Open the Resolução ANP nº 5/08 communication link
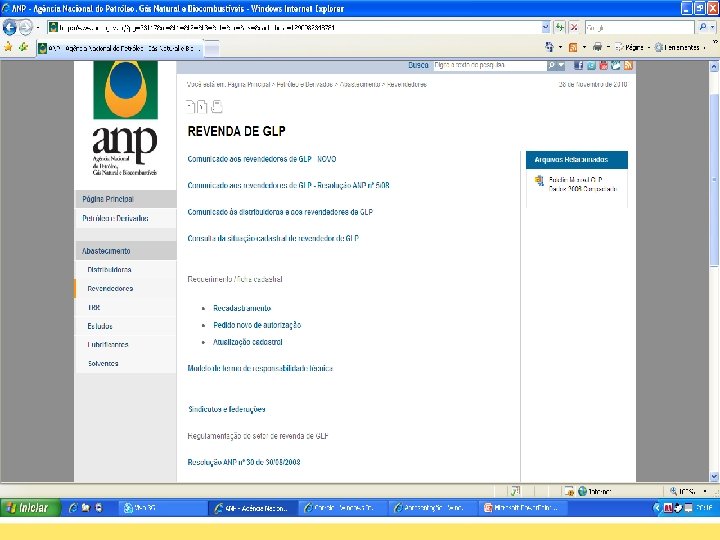This screenshot has width=720, height=540. 288,186
